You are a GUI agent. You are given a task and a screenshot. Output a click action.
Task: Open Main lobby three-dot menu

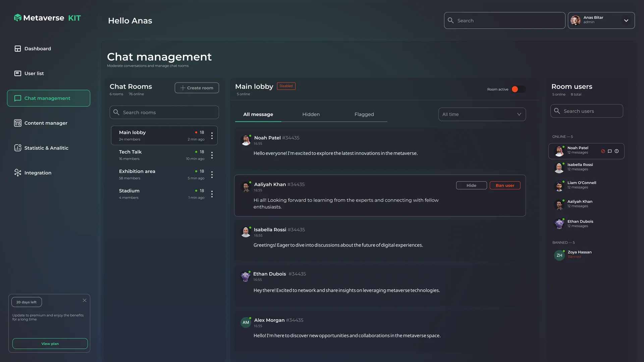coord(212,136)
